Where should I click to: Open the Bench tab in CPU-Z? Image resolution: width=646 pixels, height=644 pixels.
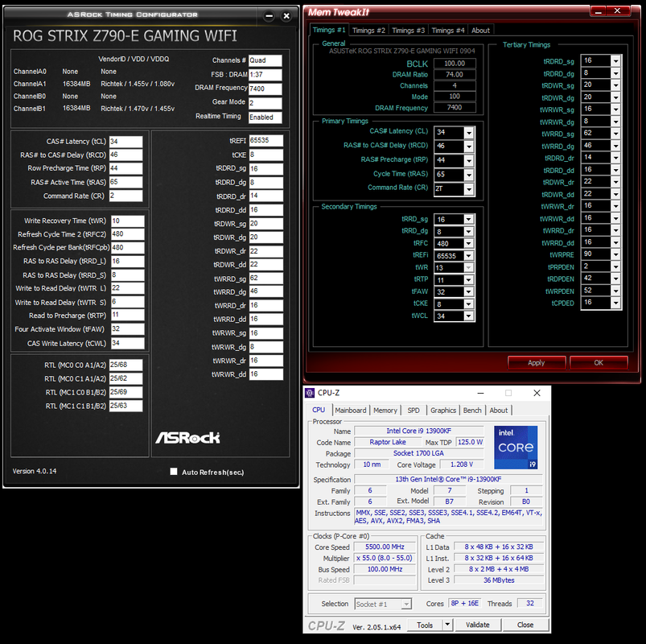click(472, 411)
